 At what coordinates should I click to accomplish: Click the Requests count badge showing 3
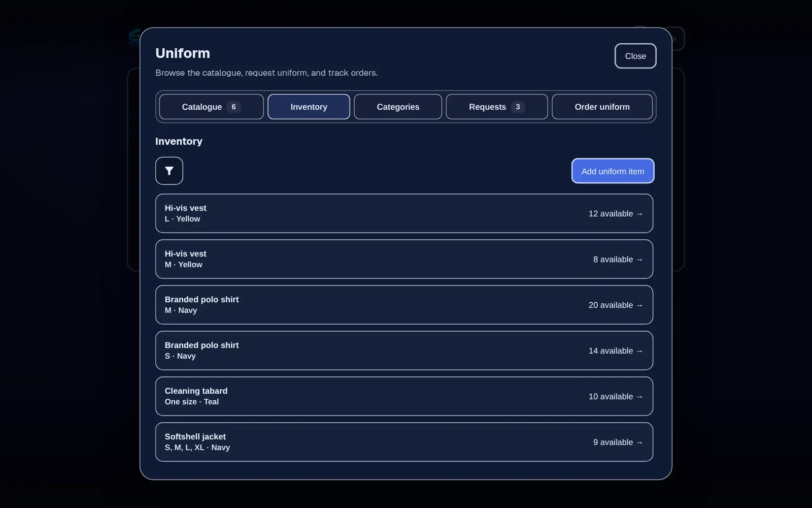tap(518, 107)
